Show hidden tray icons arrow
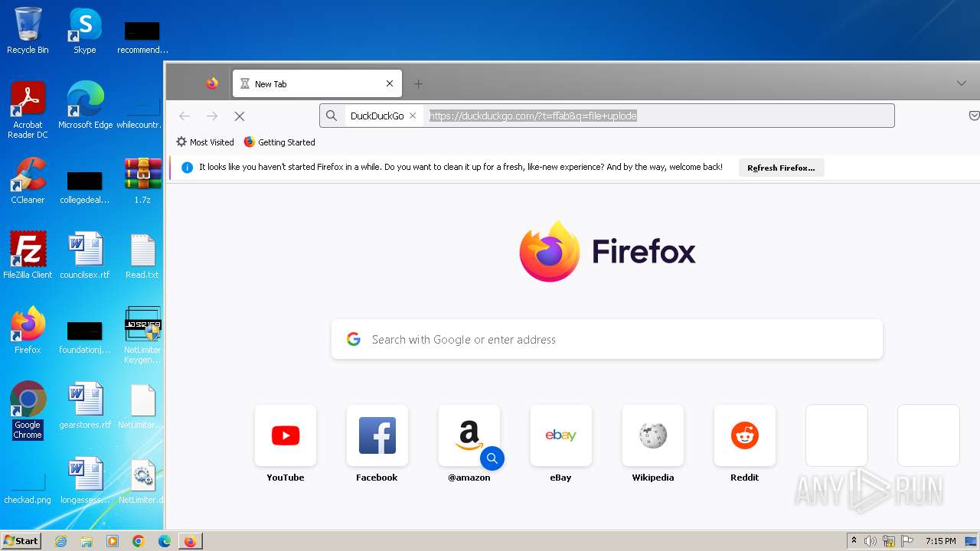This screenshot has width=980, height=551. [854, 541]
